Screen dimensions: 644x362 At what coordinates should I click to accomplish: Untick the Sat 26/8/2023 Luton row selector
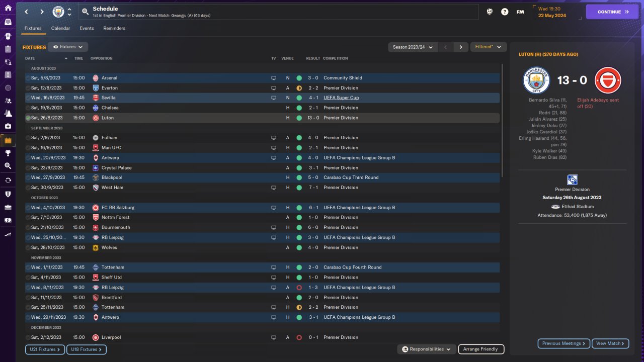[28, 118]
